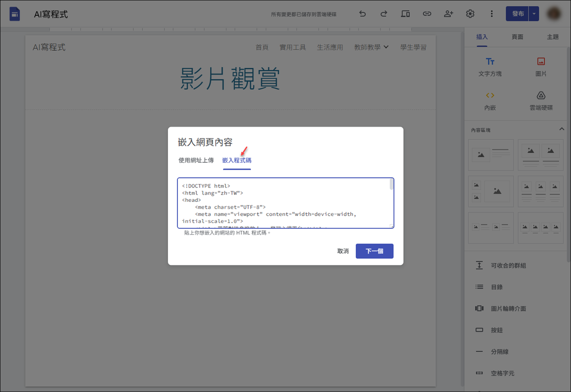Switch to the 主題 tab
This screenshot has height=392, width=571.
pyautogui.click(x=553, y=37)
